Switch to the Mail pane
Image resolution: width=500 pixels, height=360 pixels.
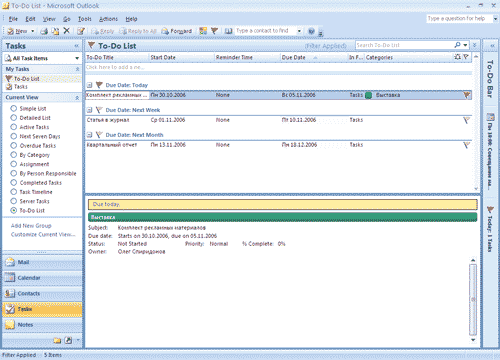[x=42, y=262]
